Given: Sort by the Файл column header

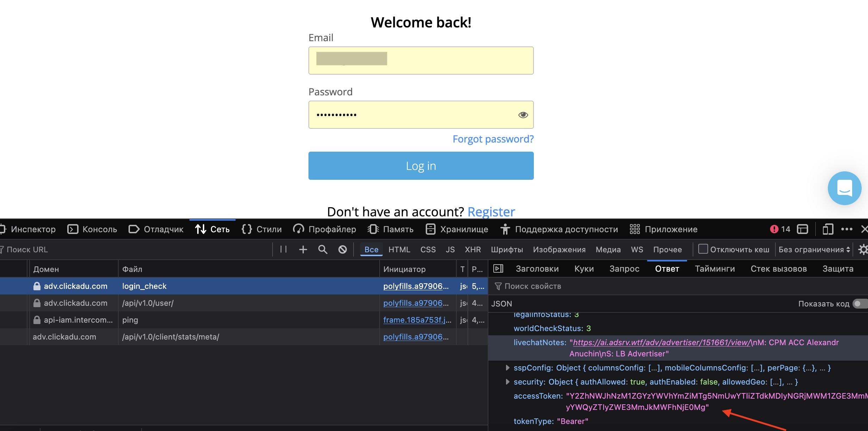Looking at the screenshot, I should coord(249,269).
